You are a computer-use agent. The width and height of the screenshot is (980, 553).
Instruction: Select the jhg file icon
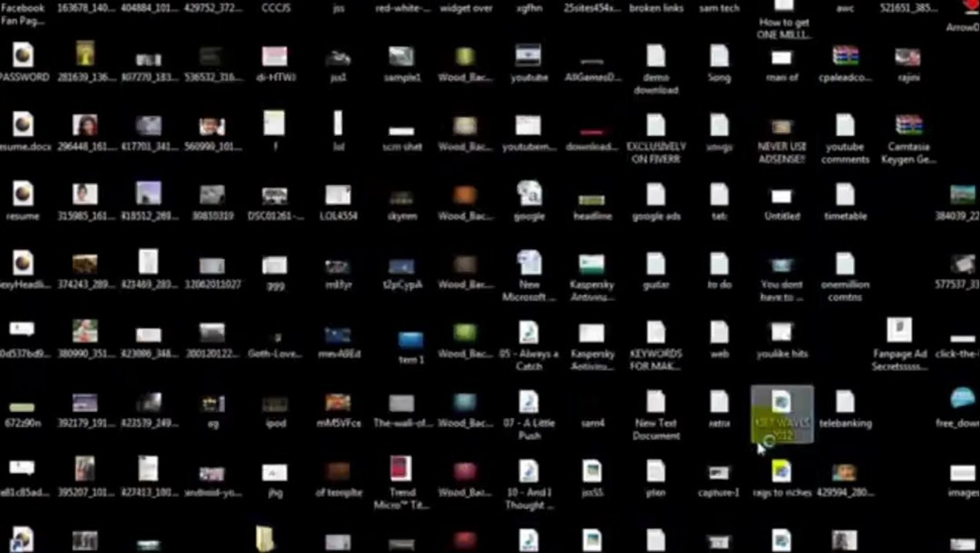275,472
